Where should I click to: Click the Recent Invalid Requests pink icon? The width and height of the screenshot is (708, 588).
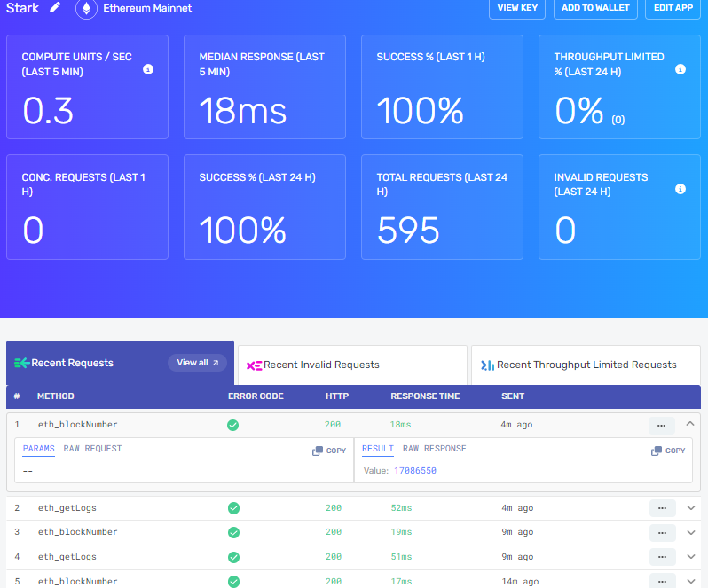pyautogui.click(x=254, y=365)
